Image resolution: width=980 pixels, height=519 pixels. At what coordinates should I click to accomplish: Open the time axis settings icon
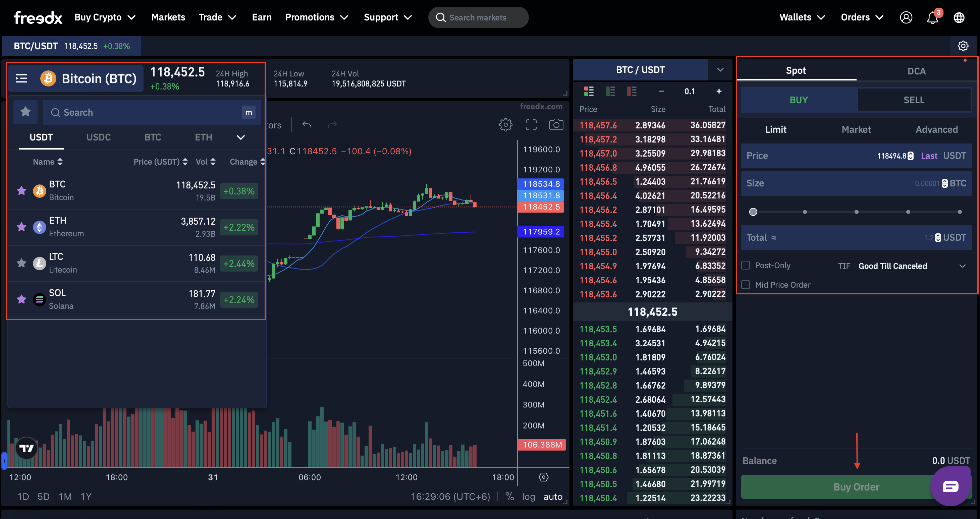coord(544,477)
